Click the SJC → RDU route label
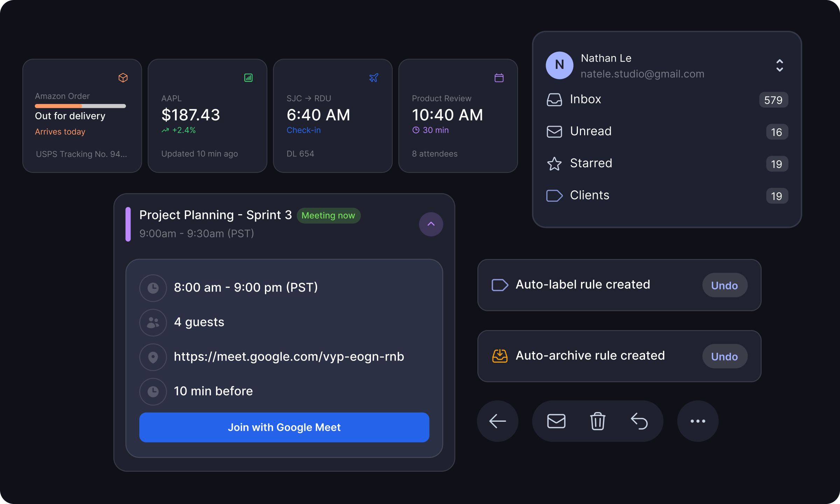This screenshot has height=504, width=840. pyautogui.click(x=309, y=98)
